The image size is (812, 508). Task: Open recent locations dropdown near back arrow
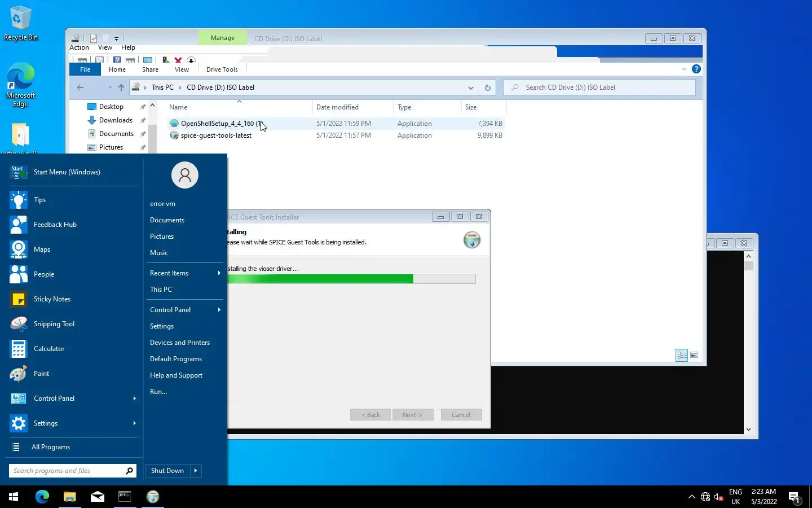click(110, 87)
